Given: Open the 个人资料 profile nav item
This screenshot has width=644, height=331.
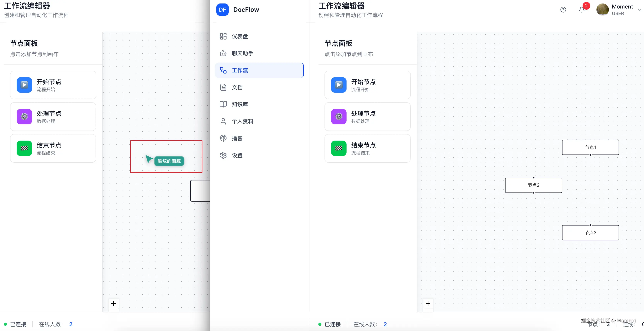Looking at the screenshot, I should [242, 121].
